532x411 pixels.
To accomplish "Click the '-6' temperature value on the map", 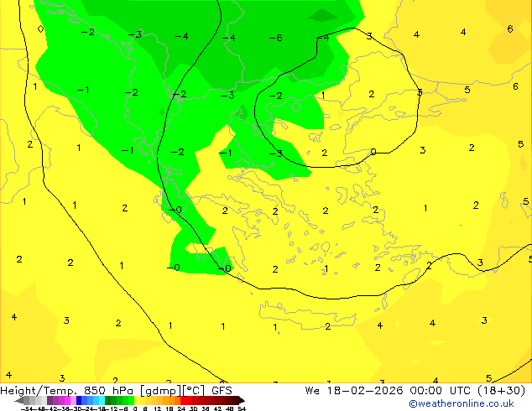I will coord(276,38).
